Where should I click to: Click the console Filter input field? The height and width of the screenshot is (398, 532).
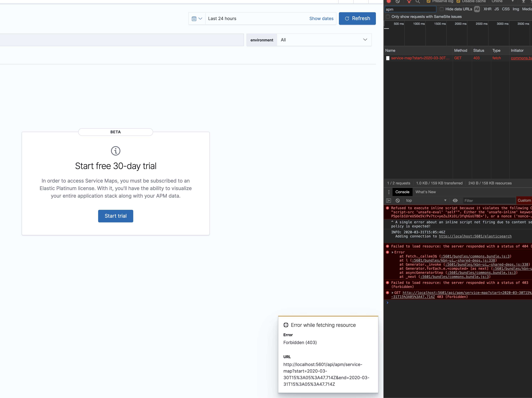point(489,200)
